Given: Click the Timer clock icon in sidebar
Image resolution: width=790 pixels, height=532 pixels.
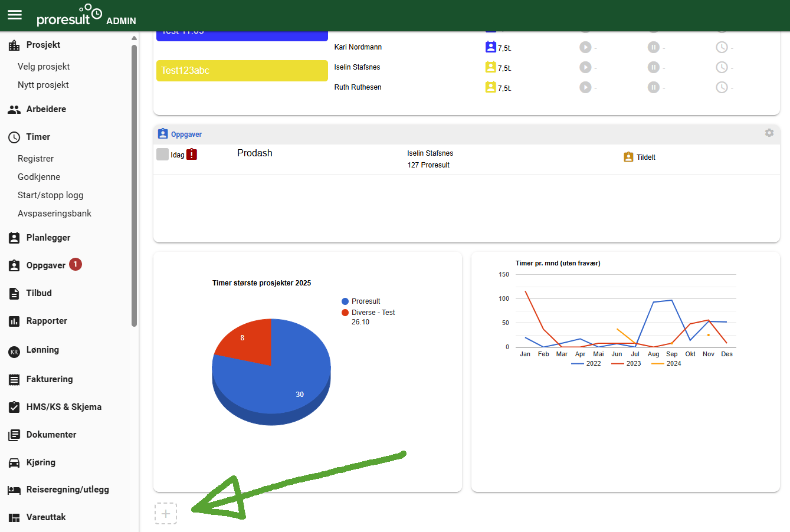Looking at the screenshot, I should pyautogui.click(x=14, y=137).
